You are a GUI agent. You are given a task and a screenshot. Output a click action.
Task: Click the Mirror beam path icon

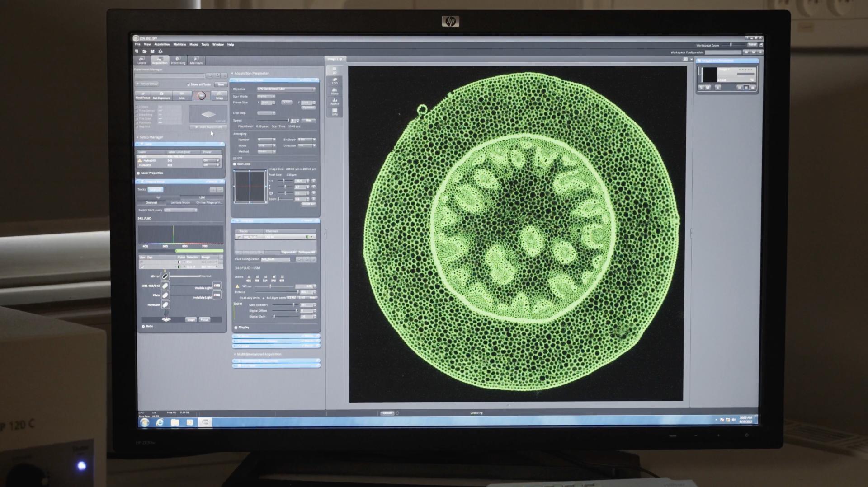[165, 276]
